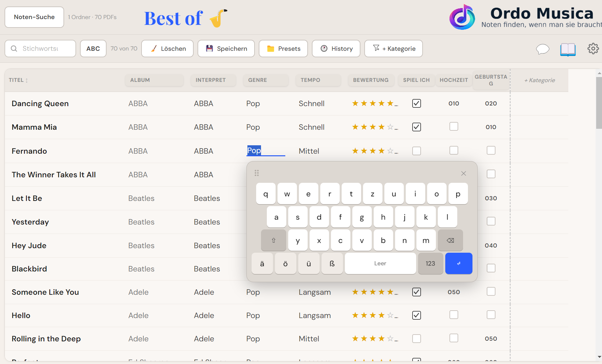Open the Album column filter
Viewport: 602px width, 364px height.
[x=154, y=80]
